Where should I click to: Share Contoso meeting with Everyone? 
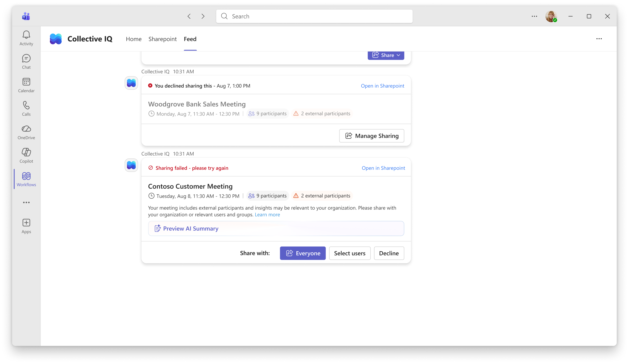pos(303,253)
